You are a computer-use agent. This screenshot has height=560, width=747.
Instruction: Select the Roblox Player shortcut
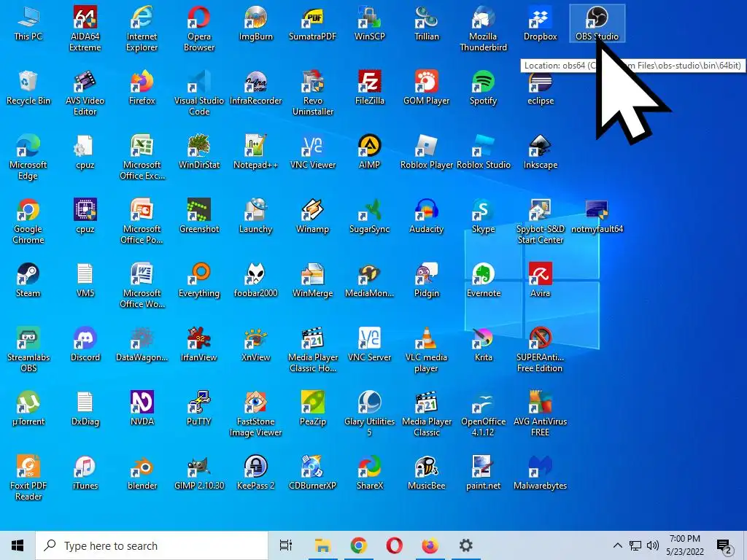click(x=426, y=152)
